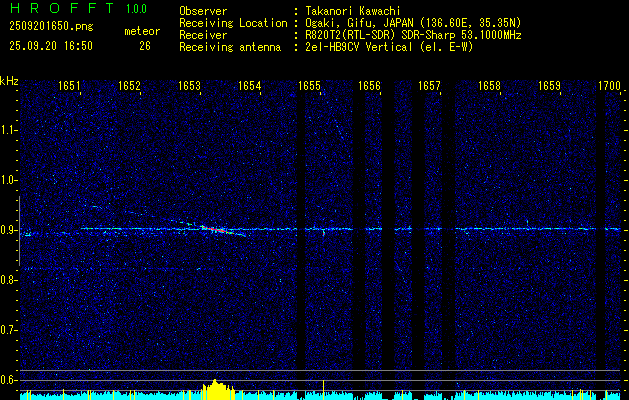Click frequency axis label 1.0
629x400 pixels.
coord(8,180)
